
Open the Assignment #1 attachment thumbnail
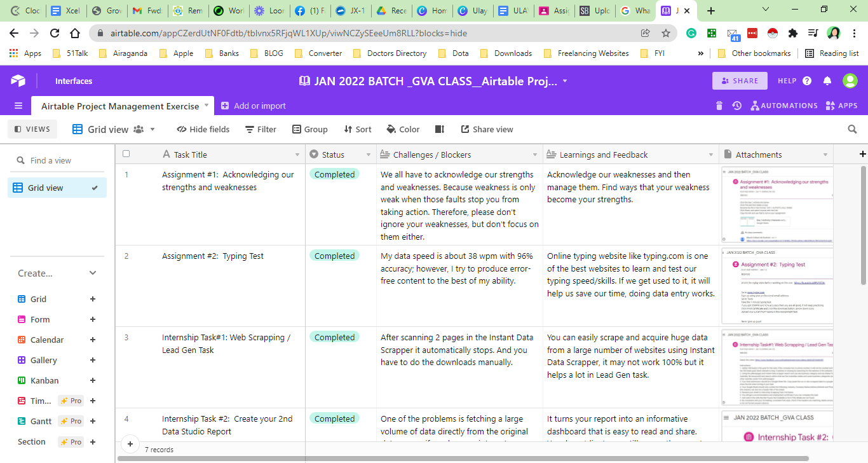[x=777, y=204]
